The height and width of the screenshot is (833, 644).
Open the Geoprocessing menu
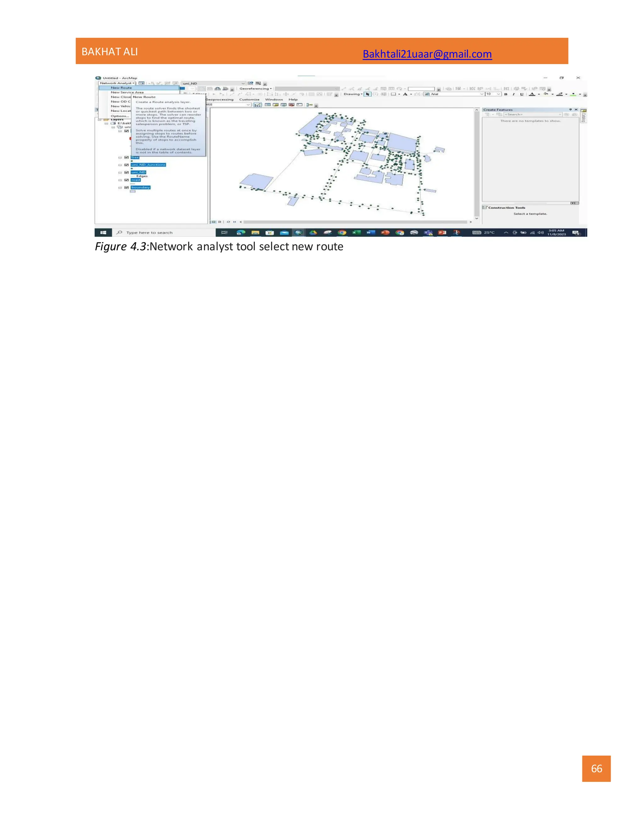(219, 100)
